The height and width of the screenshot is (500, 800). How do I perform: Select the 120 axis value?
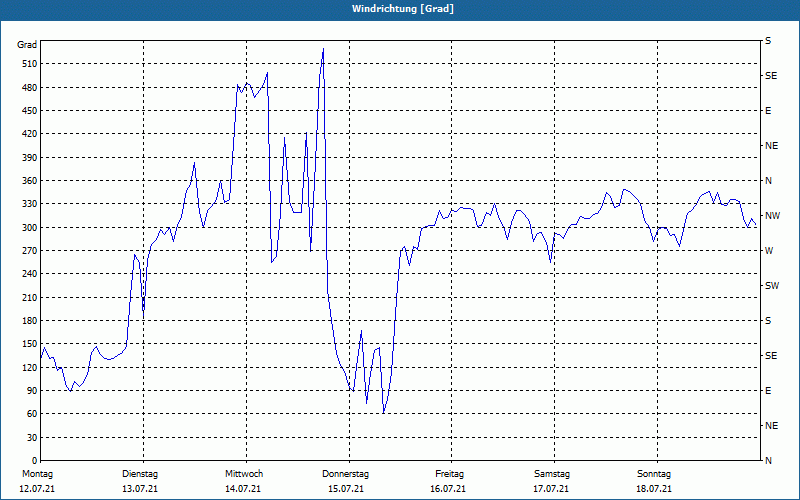pos(30,367)
